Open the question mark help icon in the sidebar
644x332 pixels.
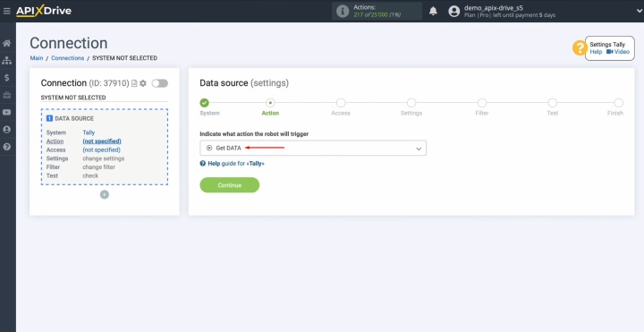[x=6, y=147]
